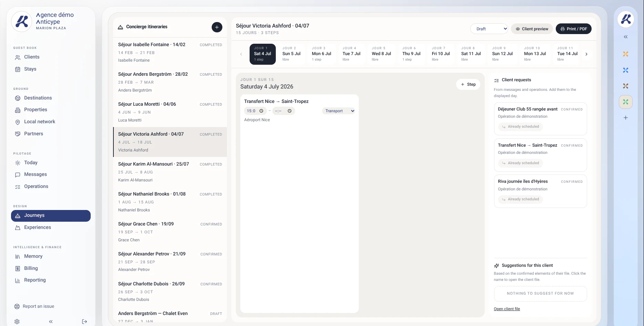Switch to the Mon 6 Jul day tab
Viewport: 644px width, 326px height.
(321, 54)
